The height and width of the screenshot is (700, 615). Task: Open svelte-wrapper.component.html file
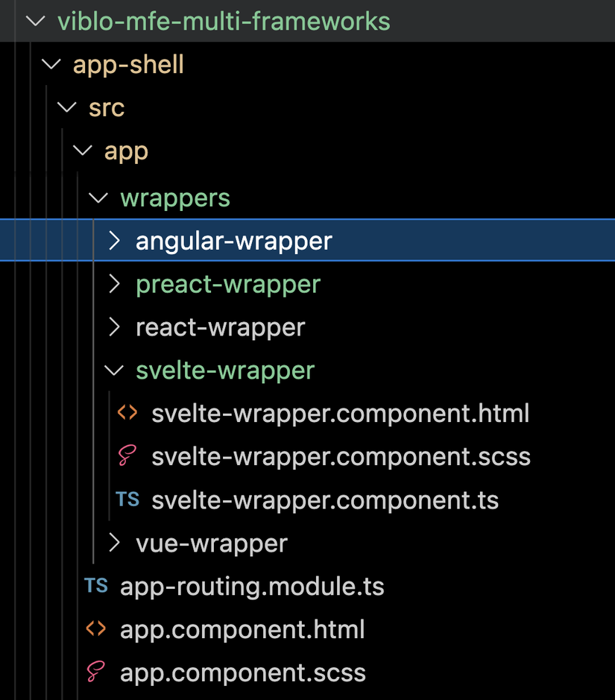[x=341, y=412]
